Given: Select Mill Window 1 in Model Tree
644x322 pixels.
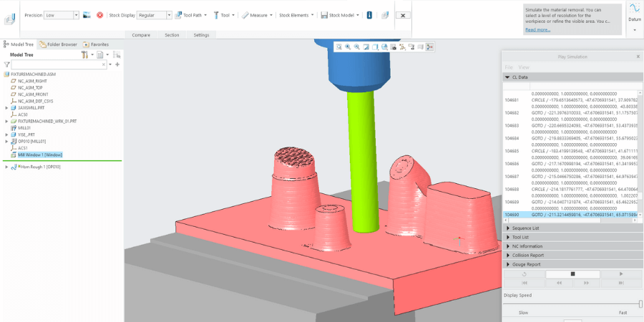Looking at the screenshot, I should (39, 155).
